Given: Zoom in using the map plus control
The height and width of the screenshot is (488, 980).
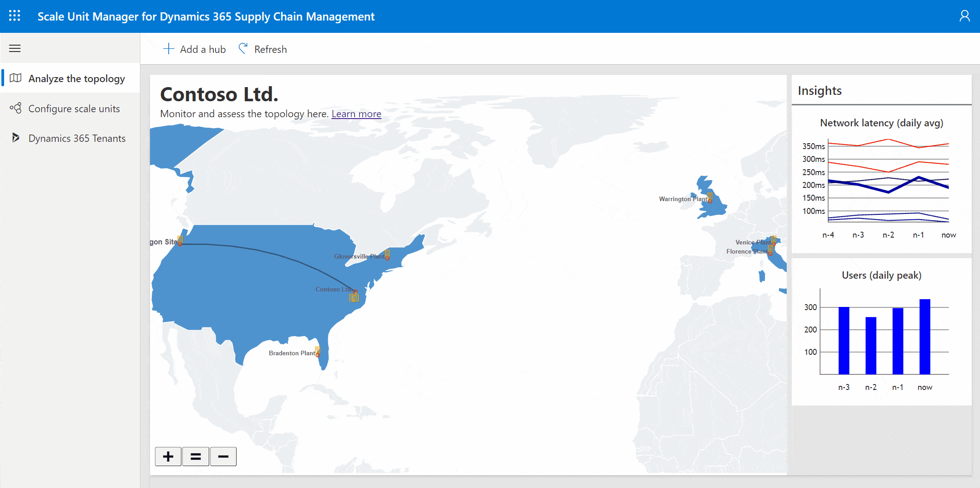Looking at the screenshot, I should [168, 456].
